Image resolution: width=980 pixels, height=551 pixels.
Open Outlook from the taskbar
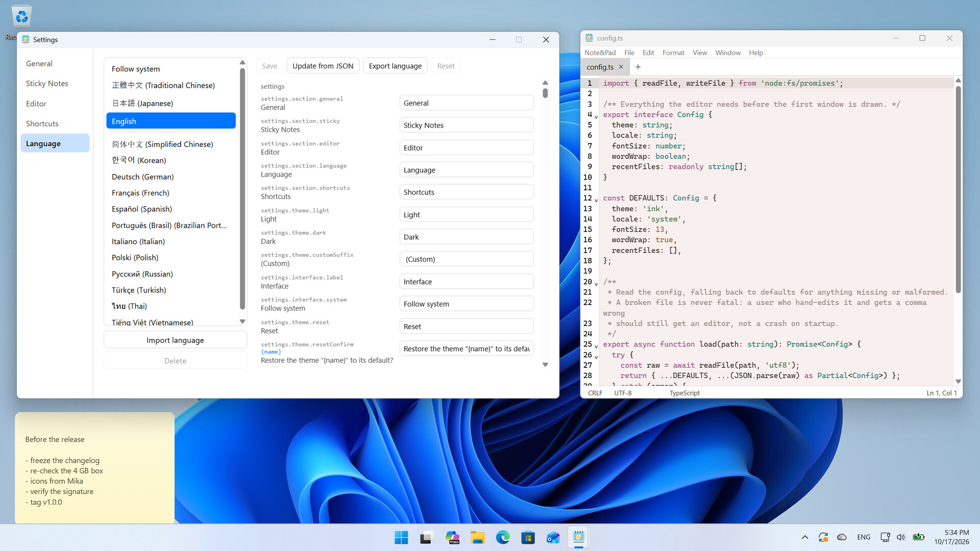click(553, 537)
